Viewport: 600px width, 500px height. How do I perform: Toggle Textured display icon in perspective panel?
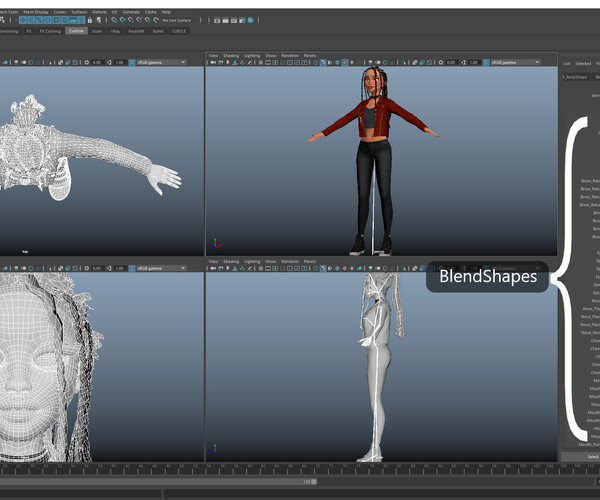click(x=344, y=62)
